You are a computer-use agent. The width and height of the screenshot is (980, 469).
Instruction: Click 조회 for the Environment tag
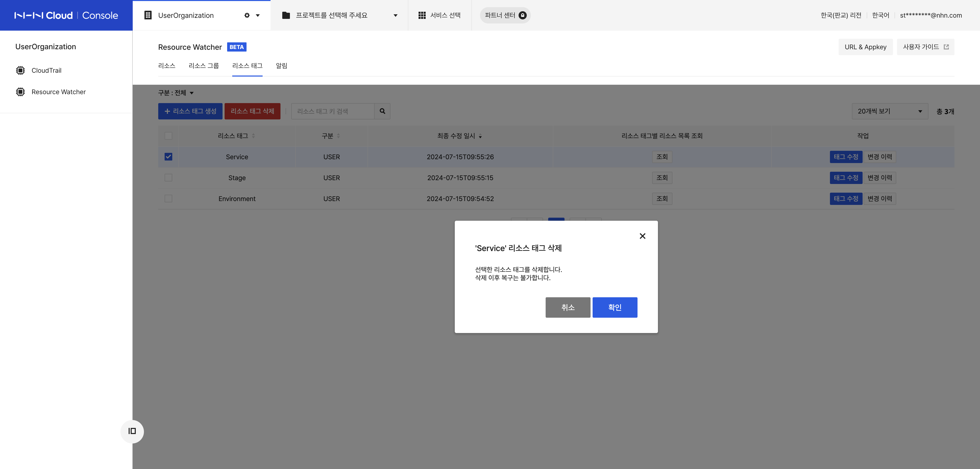click(x=662, y=199)
